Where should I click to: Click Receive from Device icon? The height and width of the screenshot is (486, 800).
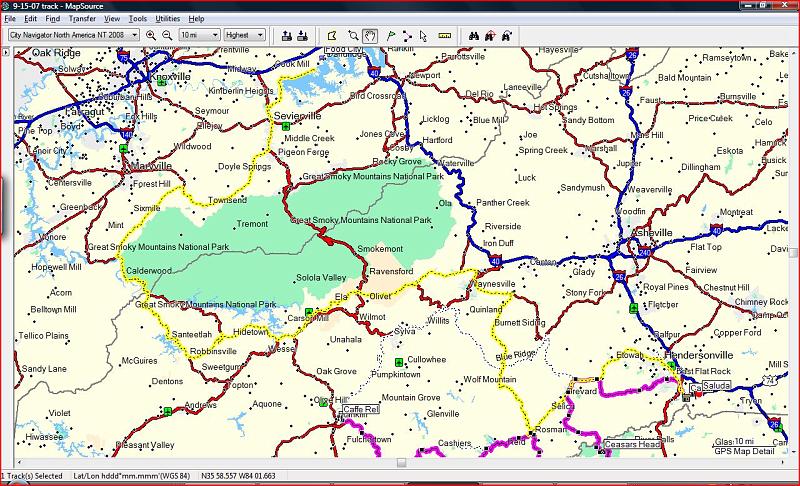point(303,36)
